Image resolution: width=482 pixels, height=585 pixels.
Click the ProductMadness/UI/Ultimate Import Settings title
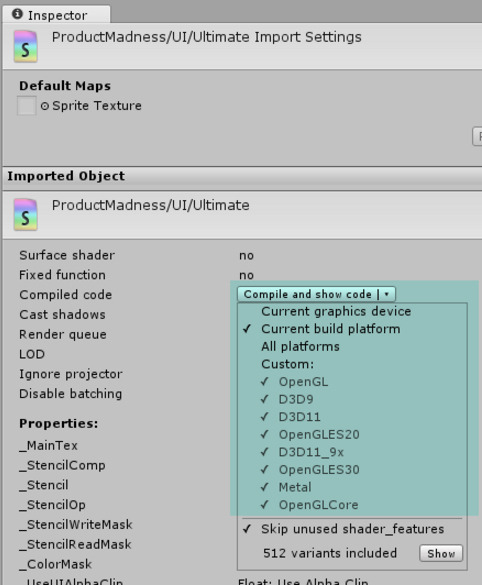[x=207, y=37]
